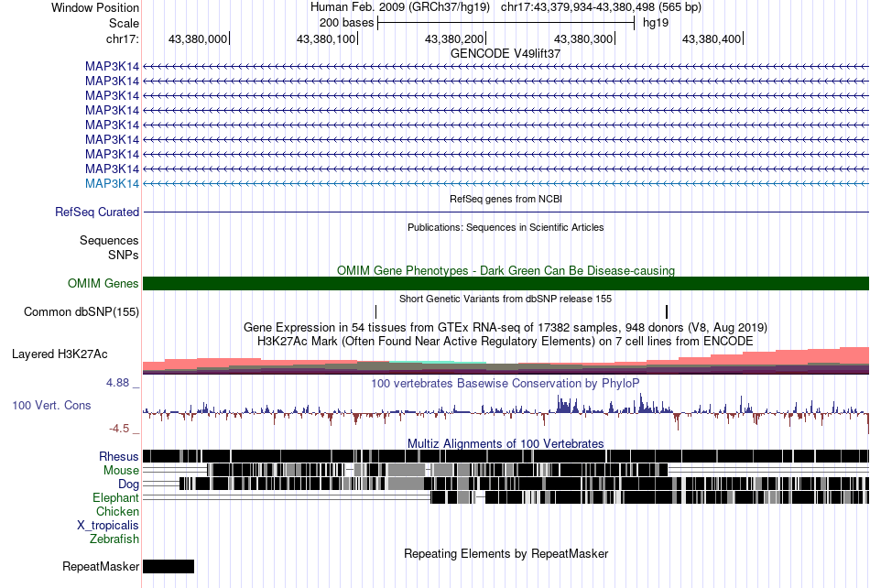The image size is (870, 588).
Task: Open Multiz Alignments of 100 Vertebrates title
Action: point(506,444)
